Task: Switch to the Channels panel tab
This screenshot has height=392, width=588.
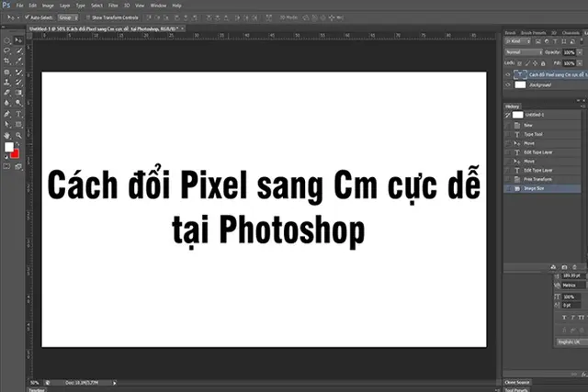Action: pos(571,33)
